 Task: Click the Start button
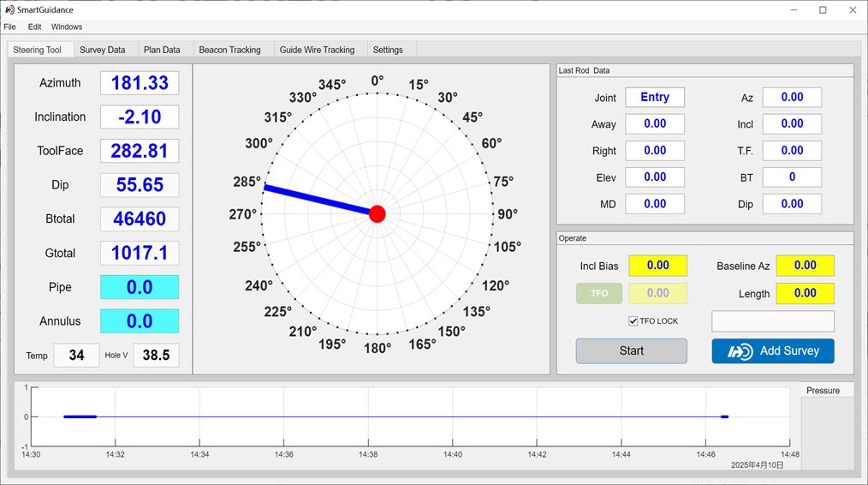[631, 350]
